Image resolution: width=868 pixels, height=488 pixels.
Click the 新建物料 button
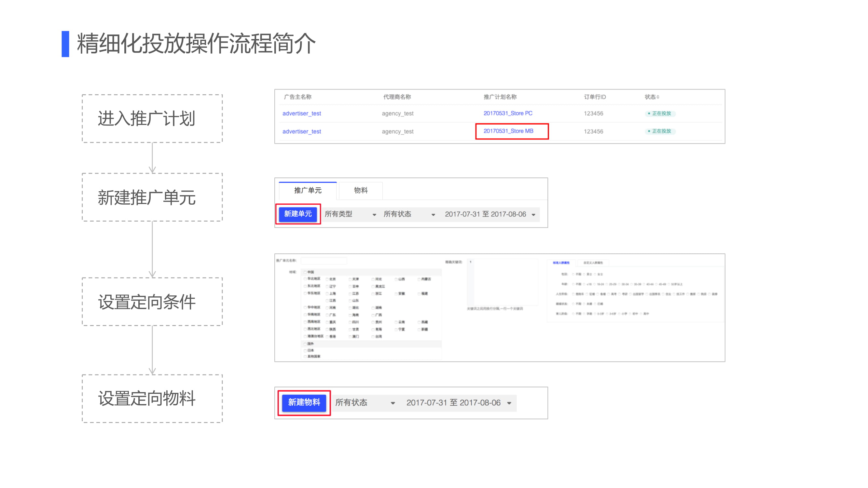click(304, 402)
